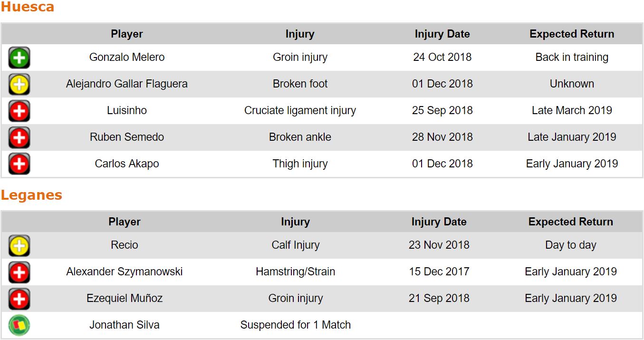Click Injury Date header in Leganes table
Image resolution: width=644 pixels, height=340 pixels.
pyautogui.click(x=439, y=222)
